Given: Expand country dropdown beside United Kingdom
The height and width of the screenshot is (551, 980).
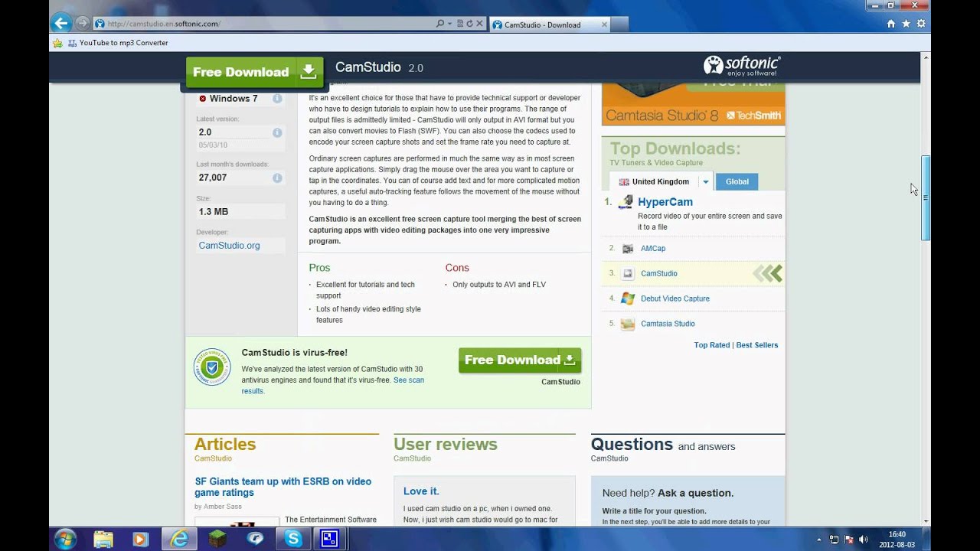Looking at the screenshot, I should pyautogui.click(x=706, y=182).
